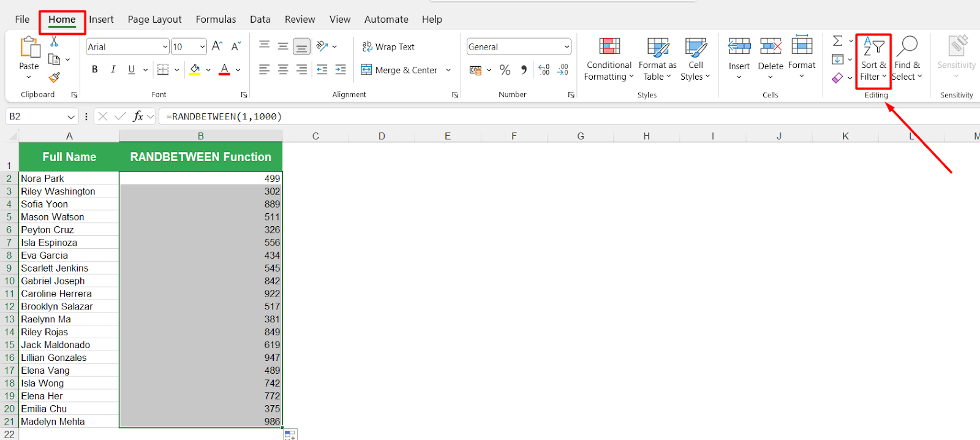Click Delete cells icon
Screen dimensions: 980x440
(x=771, y=47)
